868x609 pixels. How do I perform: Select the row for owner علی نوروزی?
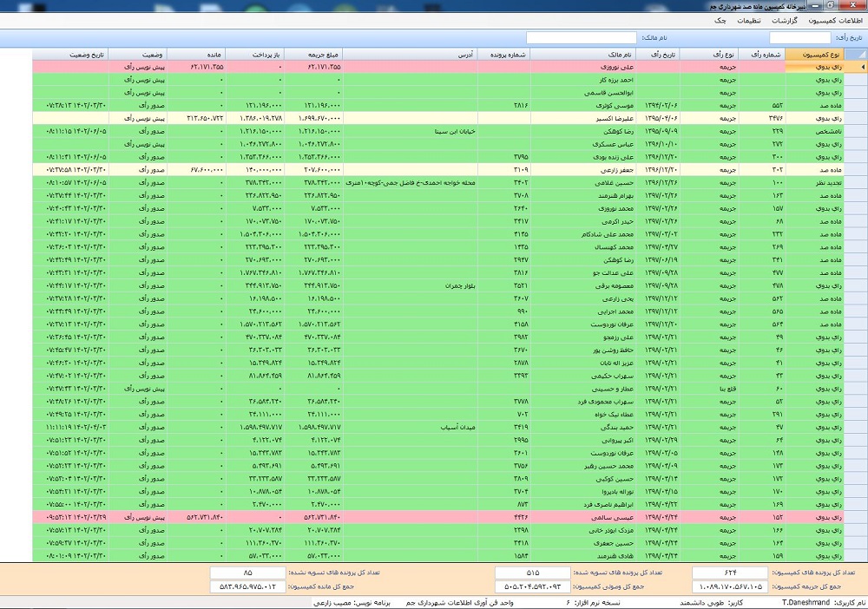point(602,66)
